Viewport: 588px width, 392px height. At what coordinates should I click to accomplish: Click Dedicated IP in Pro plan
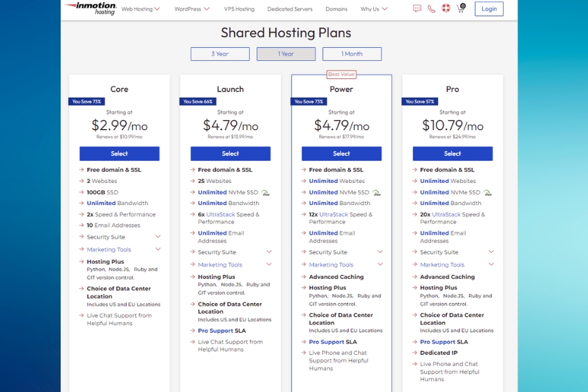click(439, 353)
